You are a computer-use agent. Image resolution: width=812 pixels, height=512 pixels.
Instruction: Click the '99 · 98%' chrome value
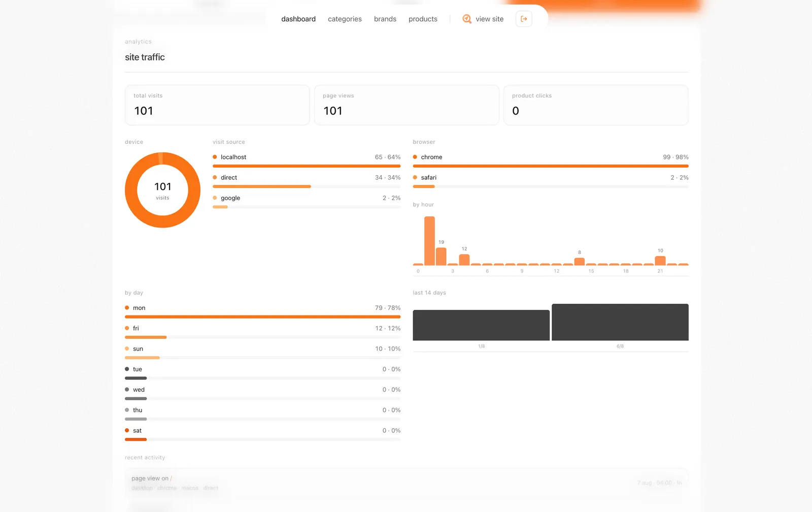click(675, 157)
